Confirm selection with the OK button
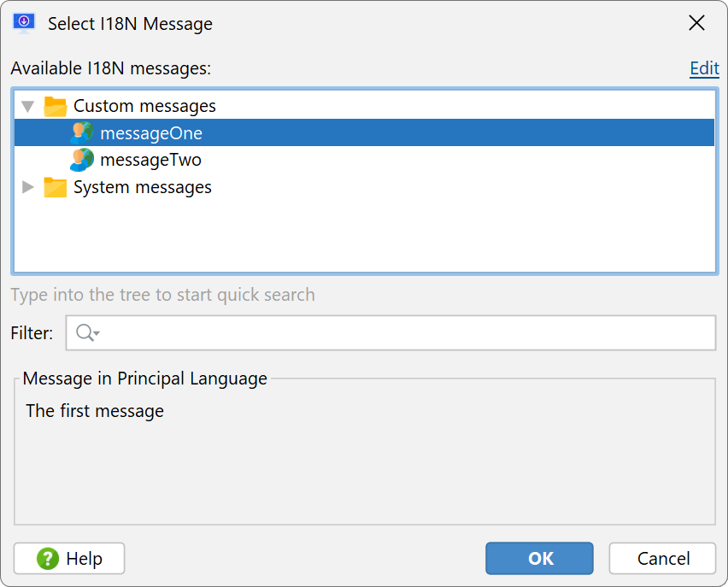This screenshot has height=587, width=728. [539, 558]
